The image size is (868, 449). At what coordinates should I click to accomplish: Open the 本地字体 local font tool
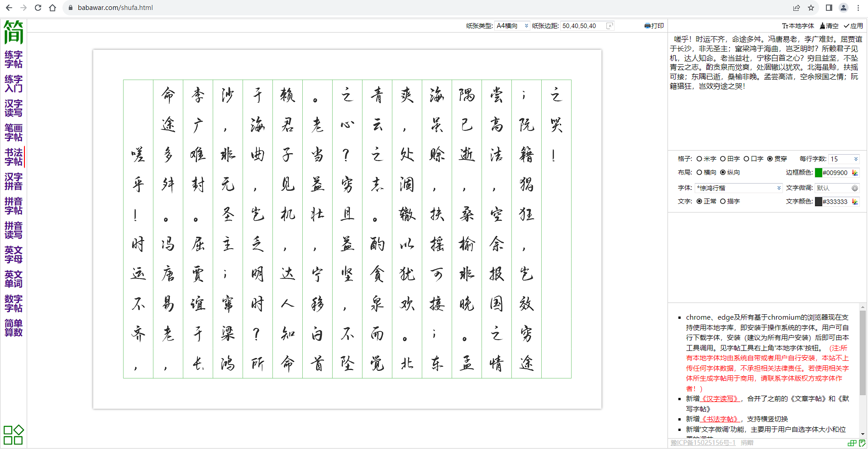tap(798, 26)
